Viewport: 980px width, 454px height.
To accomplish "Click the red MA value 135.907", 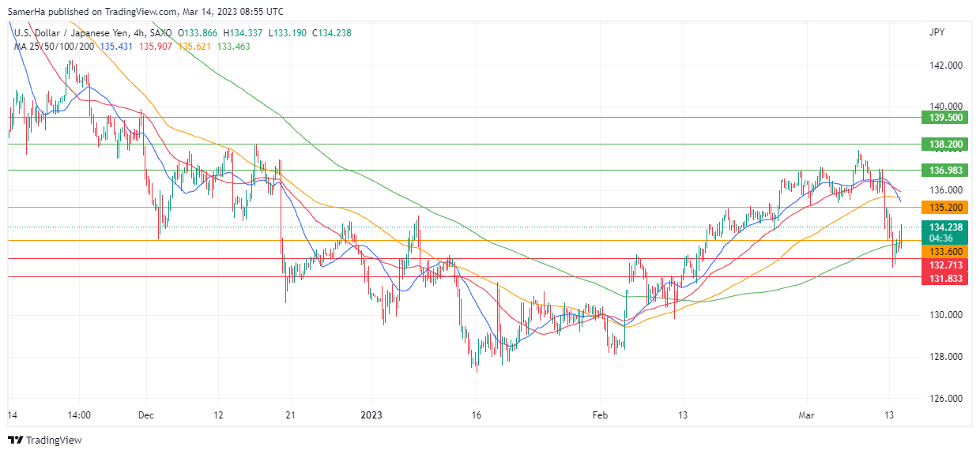I will pos(155,47).
